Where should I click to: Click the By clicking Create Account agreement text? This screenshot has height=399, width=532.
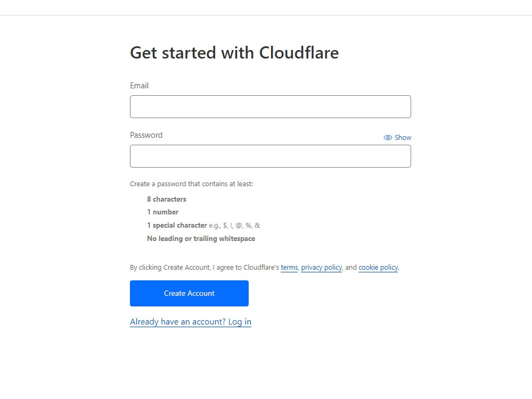point(265,268)
